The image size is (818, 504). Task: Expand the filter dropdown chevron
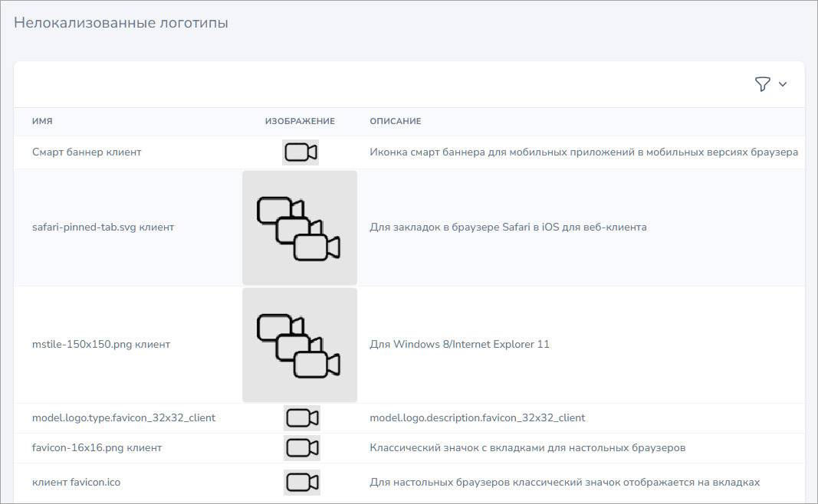[783, 84]
